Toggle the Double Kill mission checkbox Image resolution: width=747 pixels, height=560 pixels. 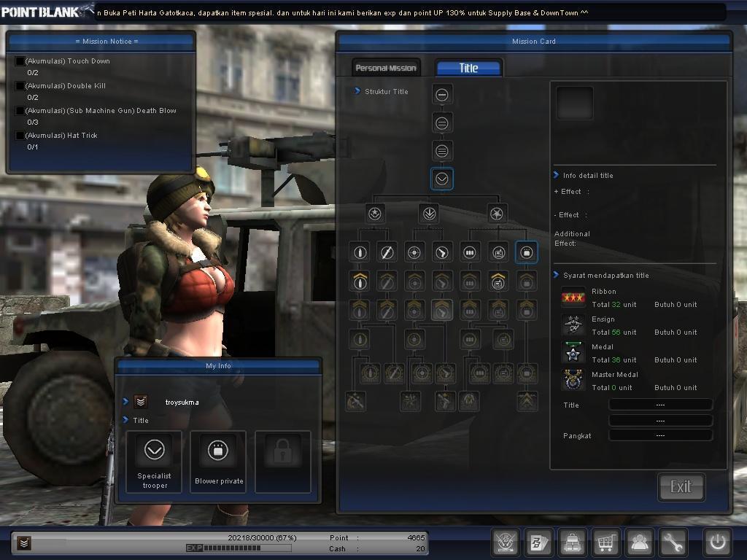[20, 86]
